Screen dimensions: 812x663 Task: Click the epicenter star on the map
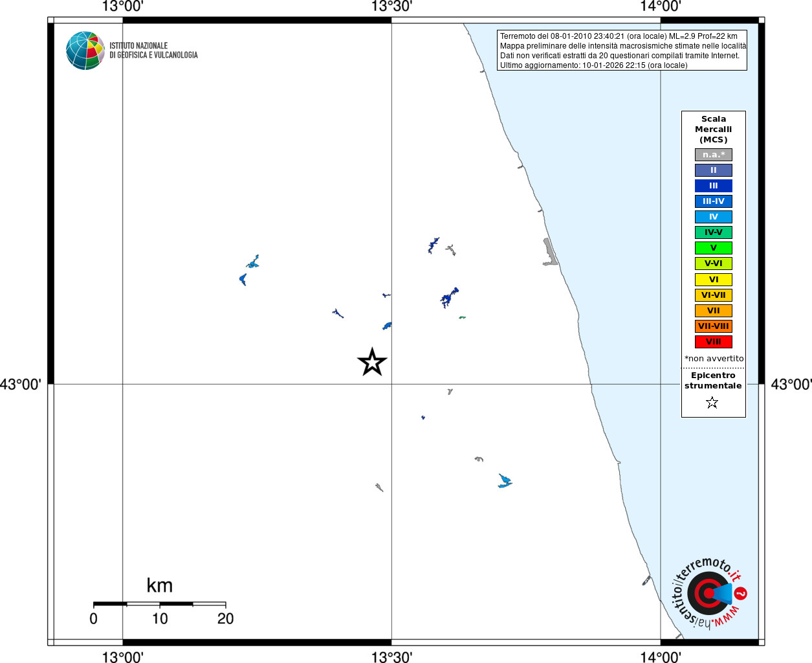(372, 362)
